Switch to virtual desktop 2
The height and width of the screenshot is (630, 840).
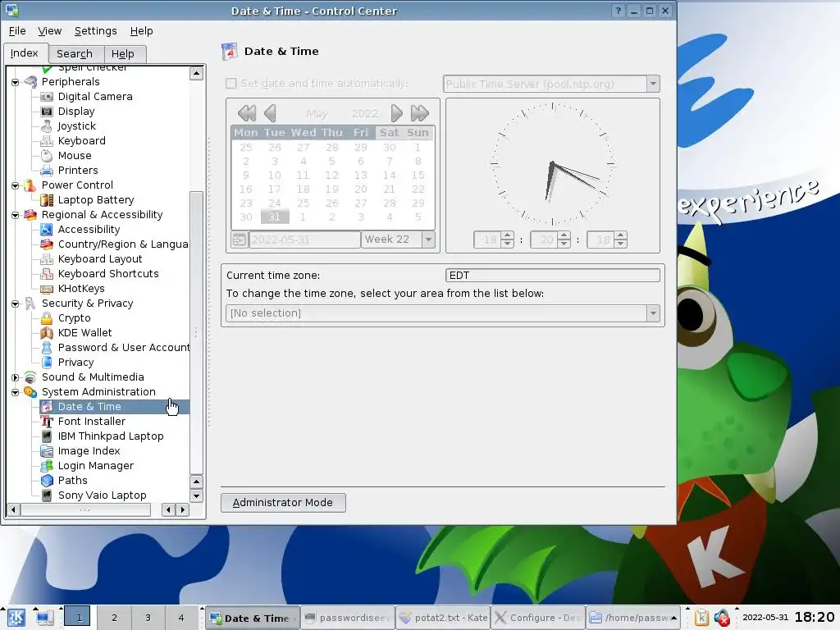point(114,618)
